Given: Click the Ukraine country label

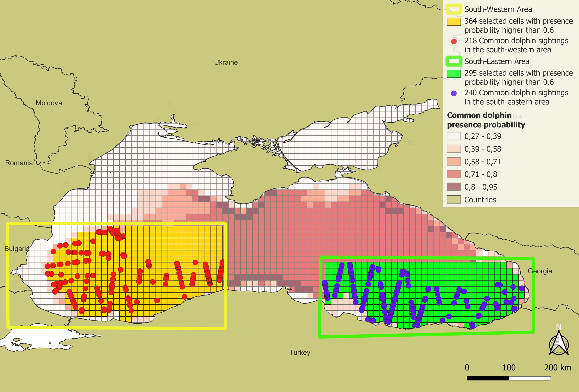Looking at the screenshot, I should (226, 62).
